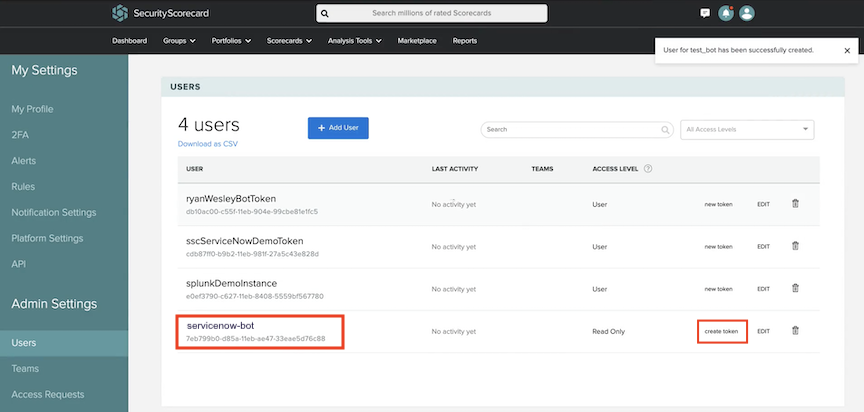Open Platform Settings
The height and width of the screenshot is (412, 864).
tap(47, 238)
